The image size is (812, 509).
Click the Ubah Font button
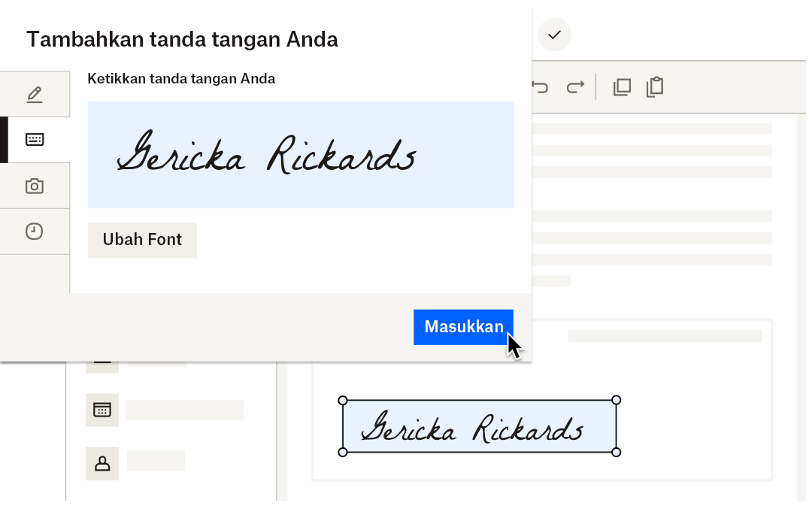click(142, 240)
